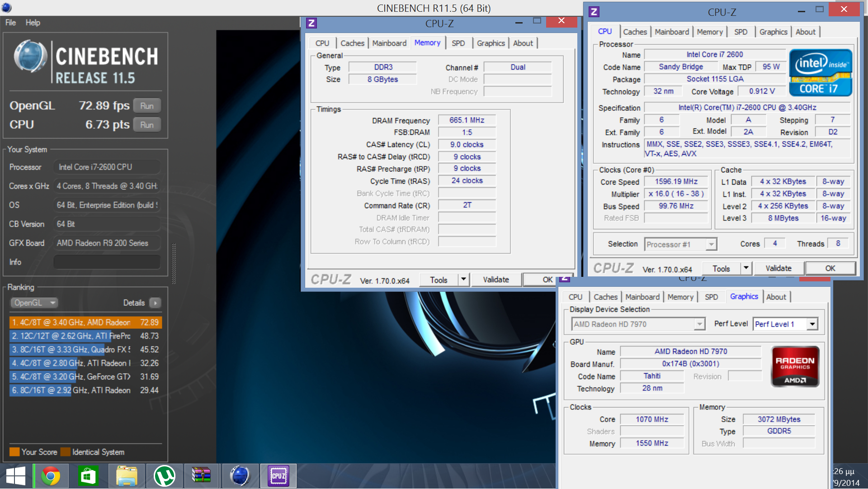The image size is (868, 489).
Task: Open Google Chrome from the taskbar
Action: click(x=50, y=476)
